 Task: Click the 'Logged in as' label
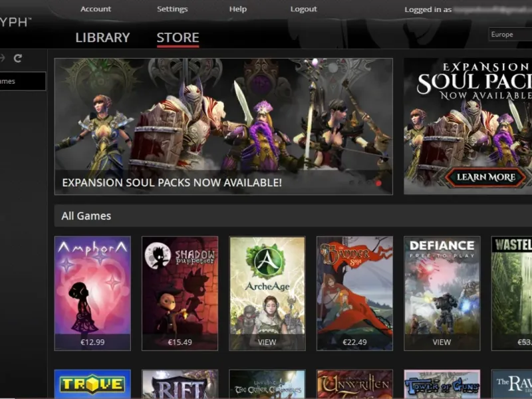pos(428,9)
